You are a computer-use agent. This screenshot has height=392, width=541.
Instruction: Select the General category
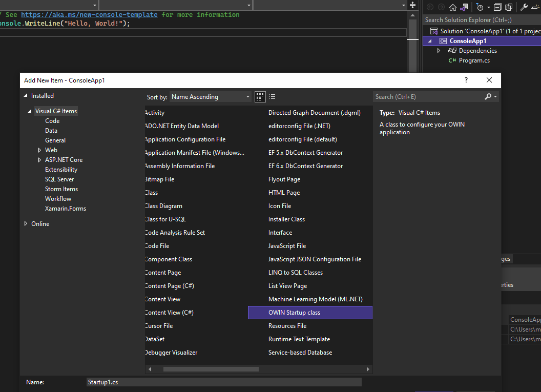[x=55, y=140]
